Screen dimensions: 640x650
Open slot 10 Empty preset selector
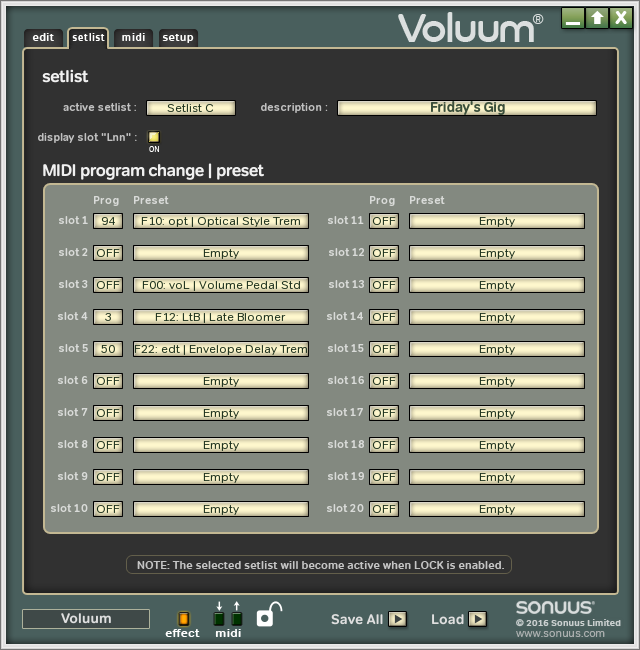pyautogui.click(x=221, y=509)
